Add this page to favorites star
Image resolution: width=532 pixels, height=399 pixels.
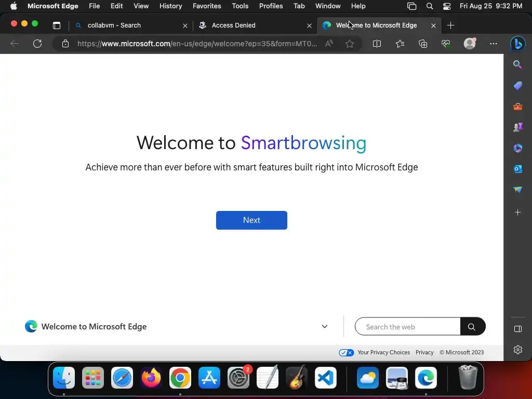tap(350, 44)
